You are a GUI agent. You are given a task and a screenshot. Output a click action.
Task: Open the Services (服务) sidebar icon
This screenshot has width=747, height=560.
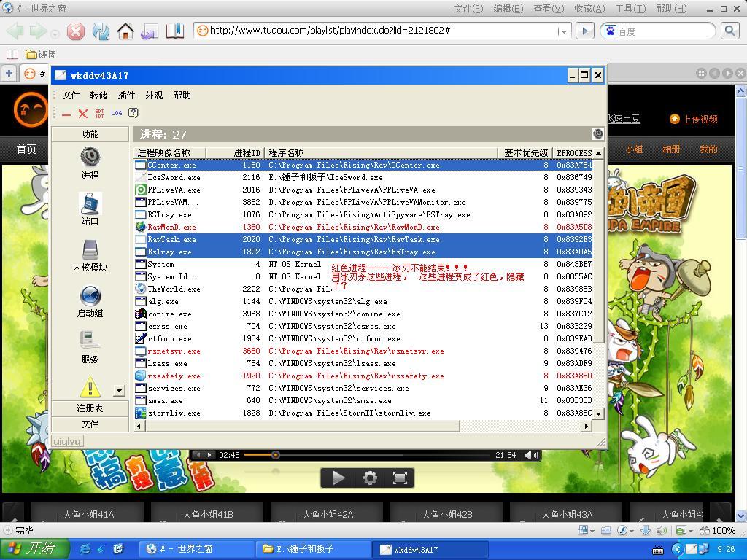point(90,341)
